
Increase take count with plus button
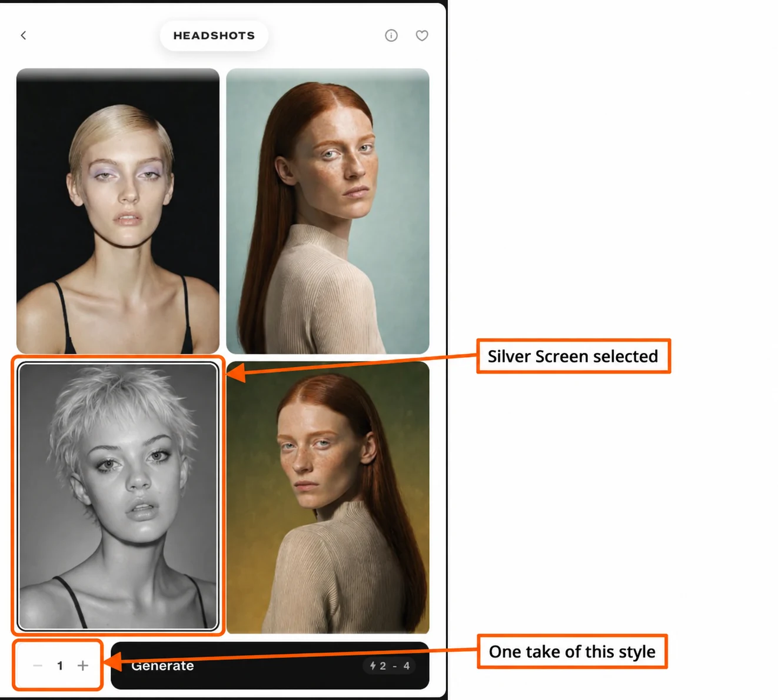[83, 666]
